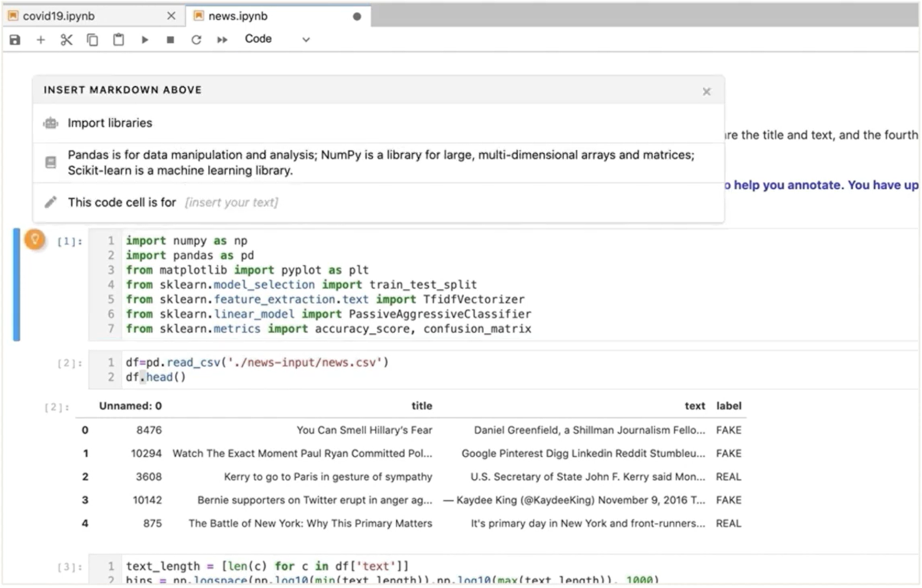Screen dimensions: 922x588
Task: Click line 'import pandas as pd'
Action: click(190, 255)
